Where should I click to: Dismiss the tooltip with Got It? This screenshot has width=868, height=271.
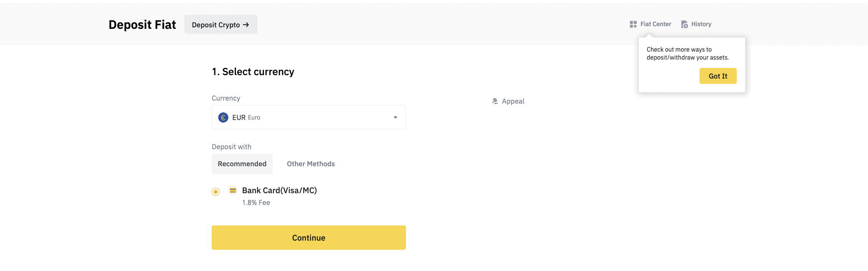(718, 76)
